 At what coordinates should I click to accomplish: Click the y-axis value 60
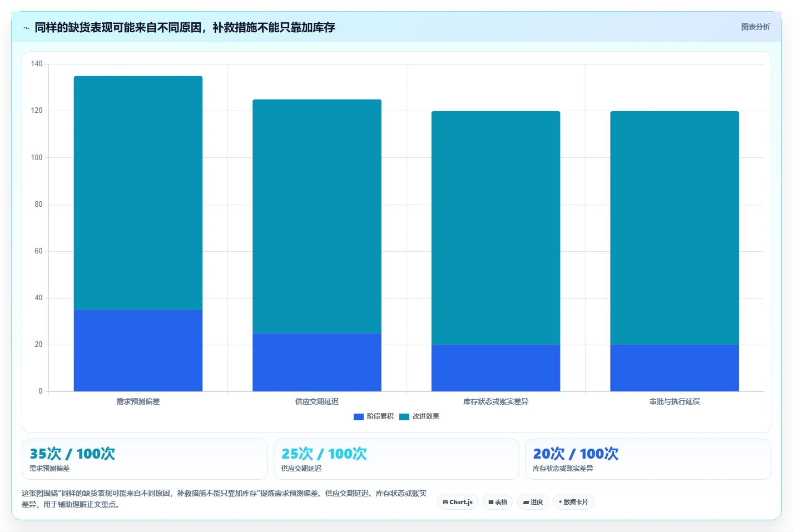pos(38,251)
